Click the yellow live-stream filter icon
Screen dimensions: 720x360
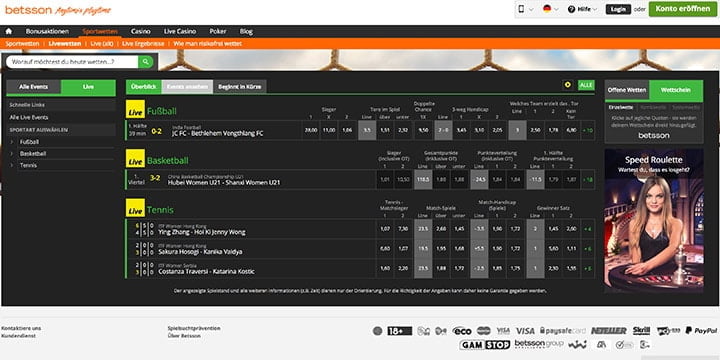pos(568,85)
